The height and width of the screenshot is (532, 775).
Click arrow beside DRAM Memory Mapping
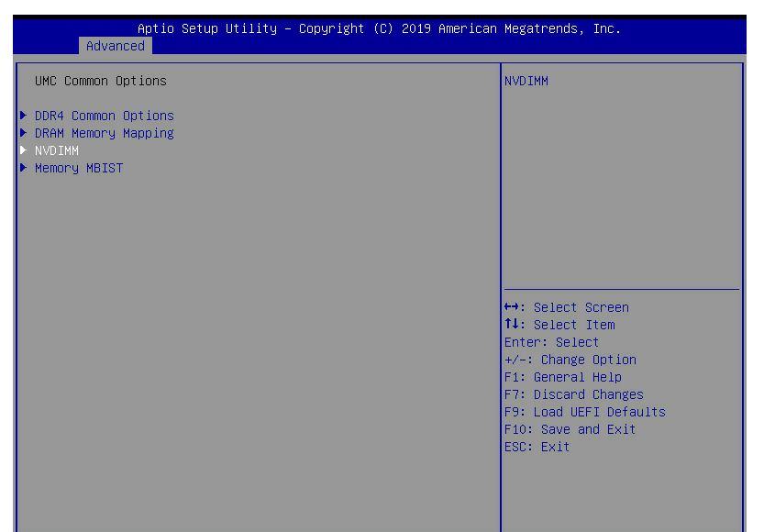[x=23, y=132]
